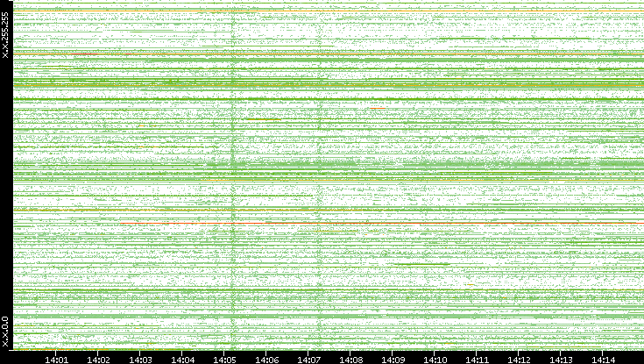The height and width of the screenshot is (364, 644).
Task: Click the 14:08 time axis label
Action: (350, 360)
